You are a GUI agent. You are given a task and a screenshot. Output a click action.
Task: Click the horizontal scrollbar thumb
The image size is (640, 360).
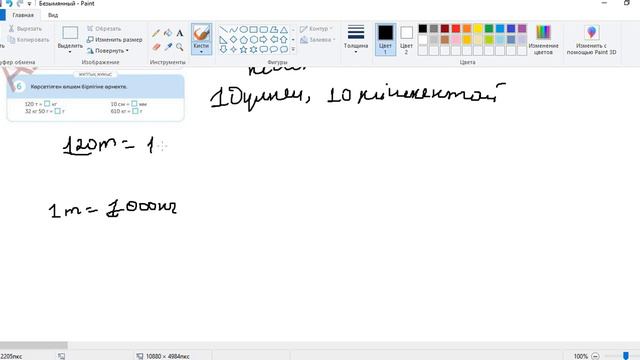(x=33, y=346)
